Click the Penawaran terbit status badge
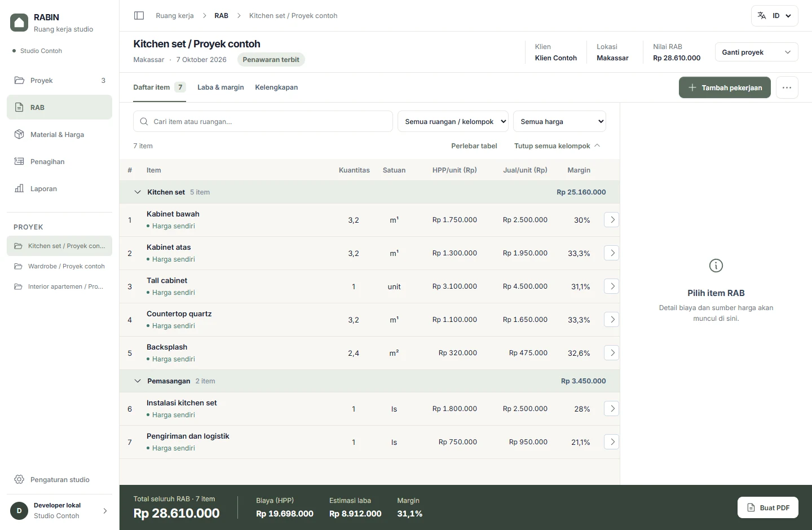This screenshot has height=530, width=812. click(271, 60)
